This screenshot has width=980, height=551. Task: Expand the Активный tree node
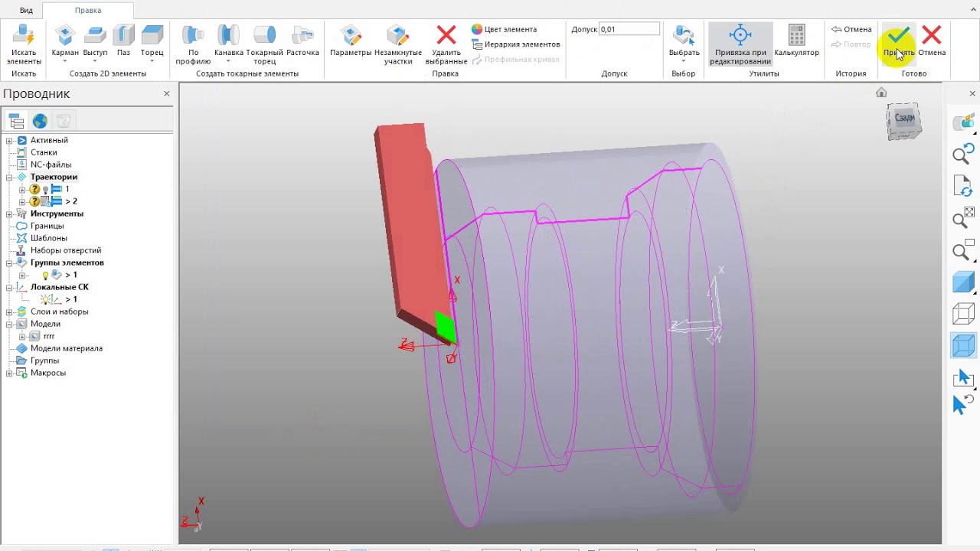pyautogui.click(x=10, y=140)
